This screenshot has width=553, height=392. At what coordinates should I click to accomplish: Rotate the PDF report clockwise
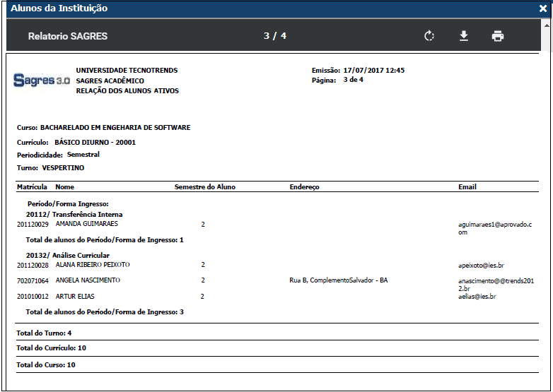coord(429,36)
